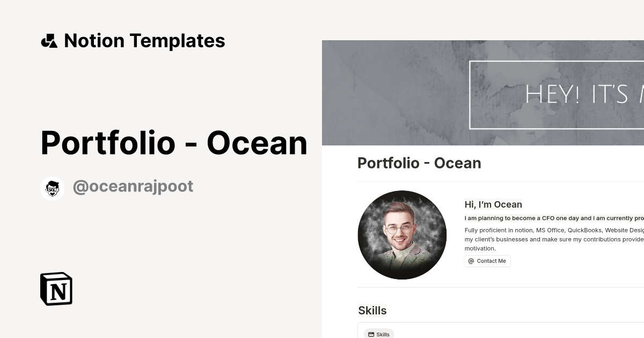Open the @oceanrajpoot creator profile link
The image size is (644, 338).
tap(133, 186)
